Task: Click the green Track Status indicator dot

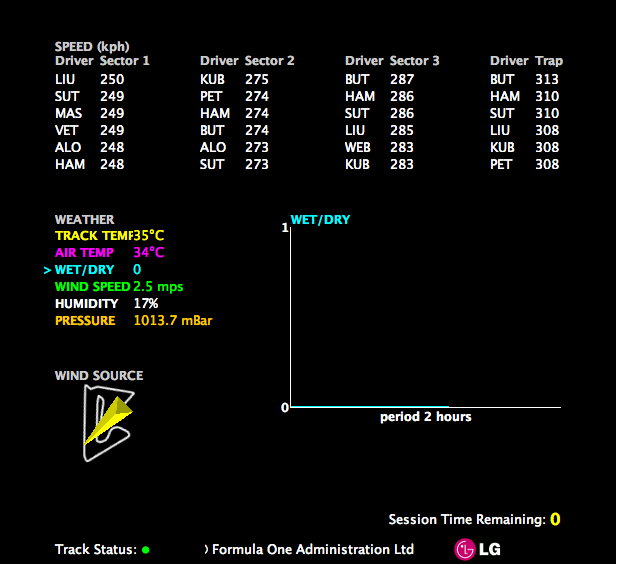Action: 146,550
